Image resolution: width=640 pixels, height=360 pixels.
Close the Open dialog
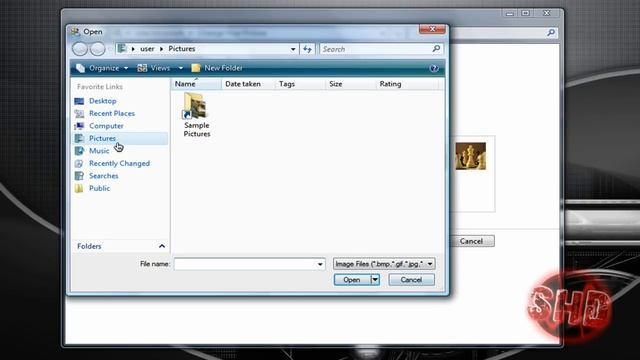tap(432, 29)
